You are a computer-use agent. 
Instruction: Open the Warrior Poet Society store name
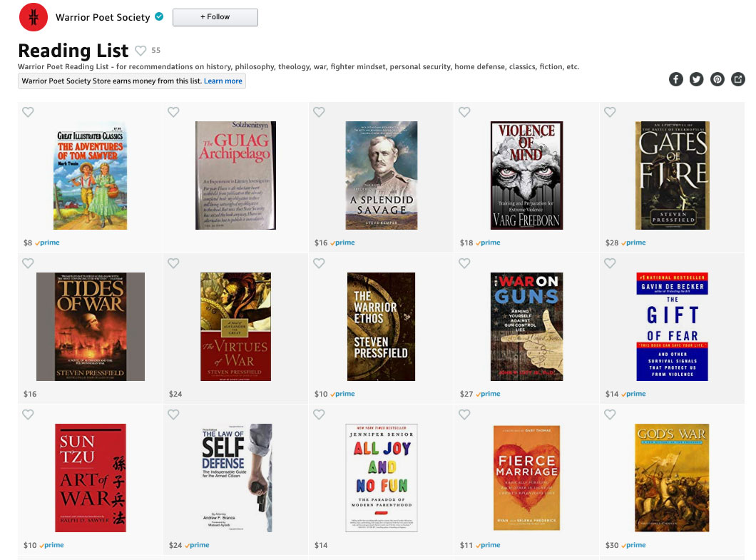(103, 17)
